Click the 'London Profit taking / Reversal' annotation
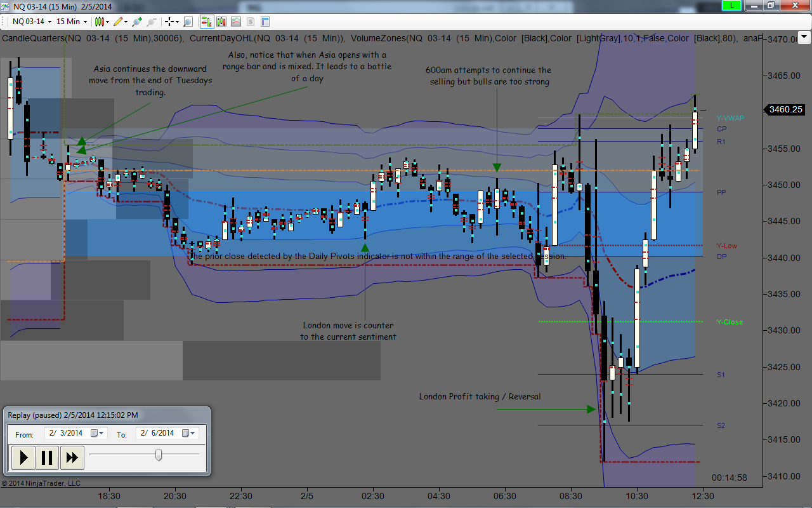Viewport: 812px width, 508px height. pos(480,396)
